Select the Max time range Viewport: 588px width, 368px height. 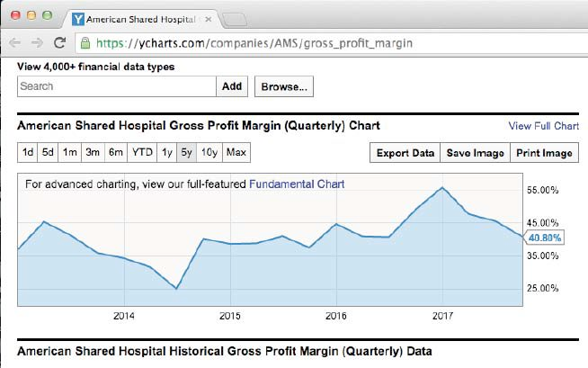tap(236, 152)
